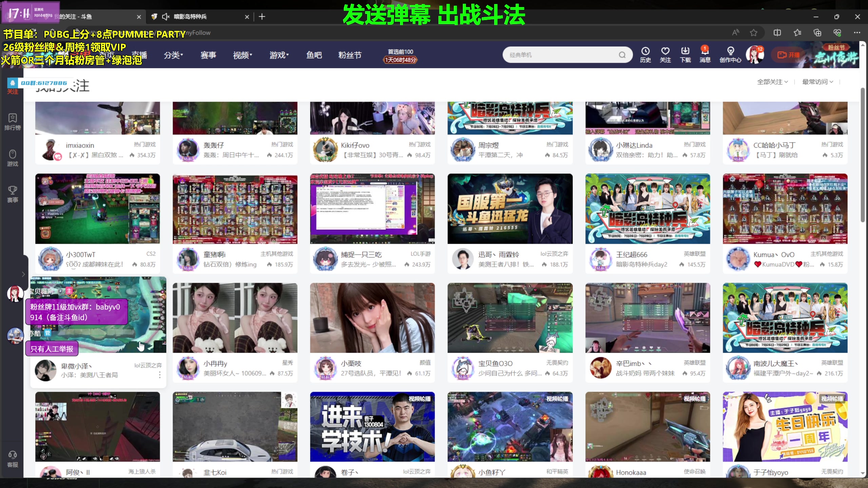This screenshot has height=488, width=868.
Task: Open the 赛事 navigation item
Action: (x=208, y=55)
